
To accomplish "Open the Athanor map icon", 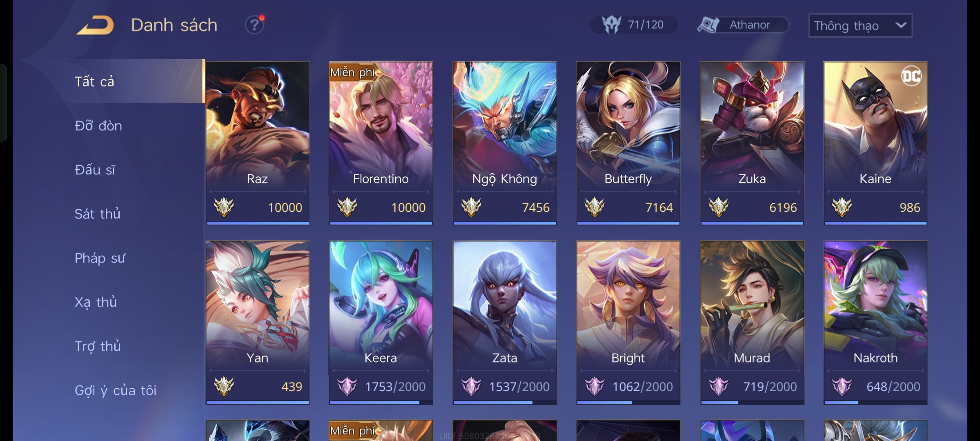I will (708, 25).
